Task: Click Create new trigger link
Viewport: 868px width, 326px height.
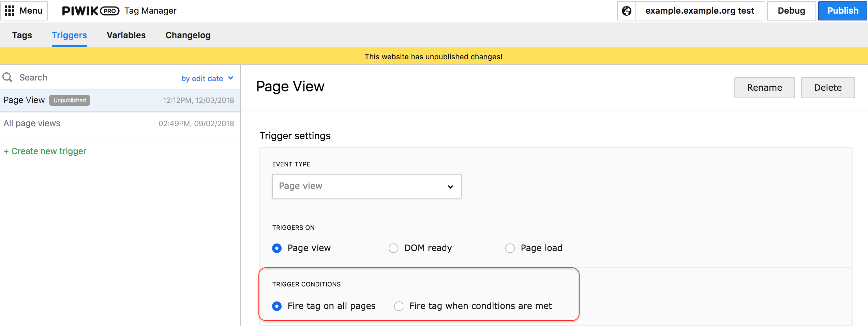Action: click(x=45, y=151)
